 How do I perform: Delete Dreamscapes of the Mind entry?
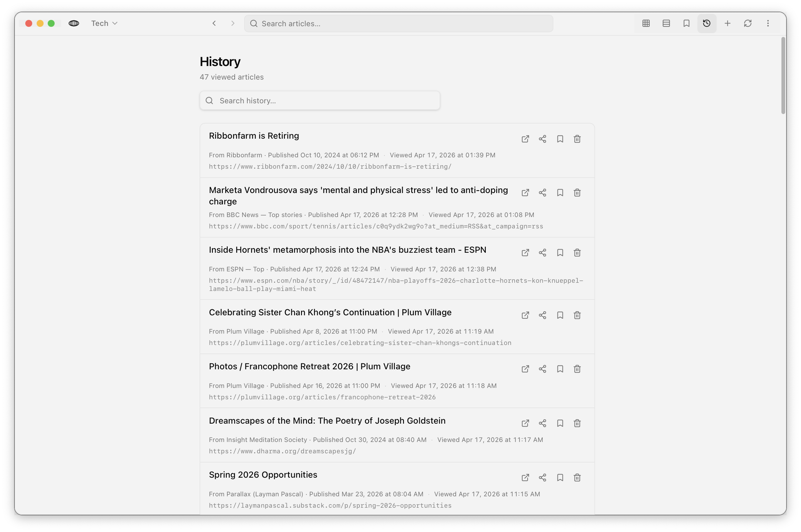pos(577,423)
